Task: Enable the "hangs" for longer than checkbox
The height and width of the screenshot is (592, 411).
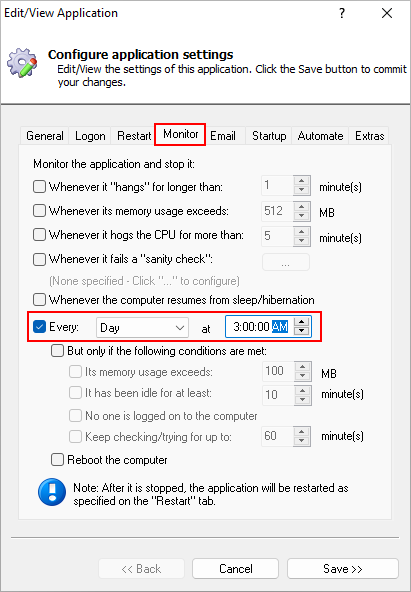Action: pyautogui.click(x=39, y=187)
